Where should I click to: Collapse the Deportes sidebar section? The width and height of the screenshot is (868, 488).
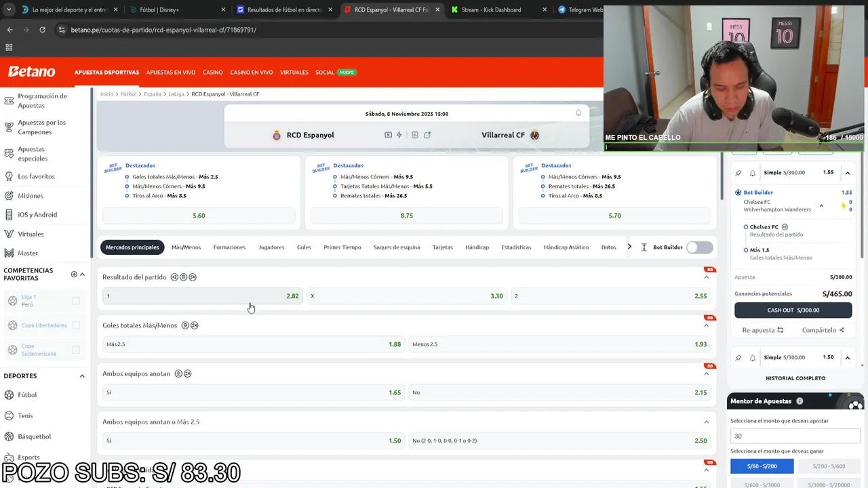[82, 376]
